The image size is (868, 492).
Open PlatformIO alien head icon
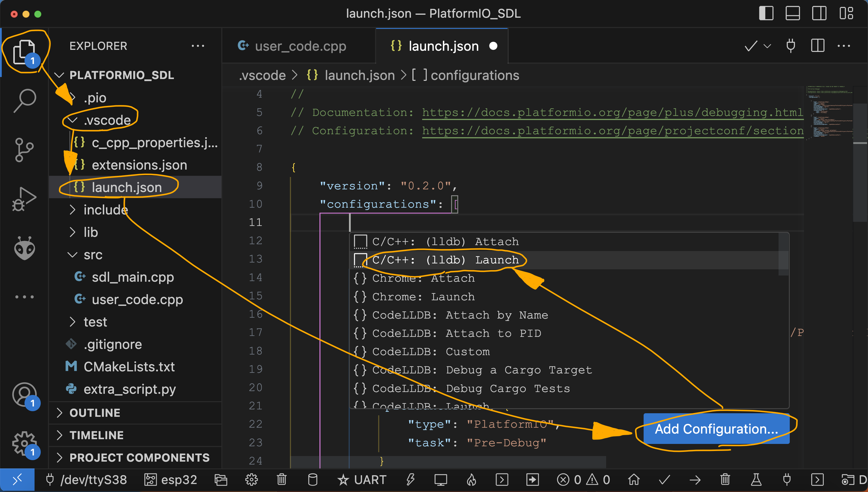tap(24, 248)
